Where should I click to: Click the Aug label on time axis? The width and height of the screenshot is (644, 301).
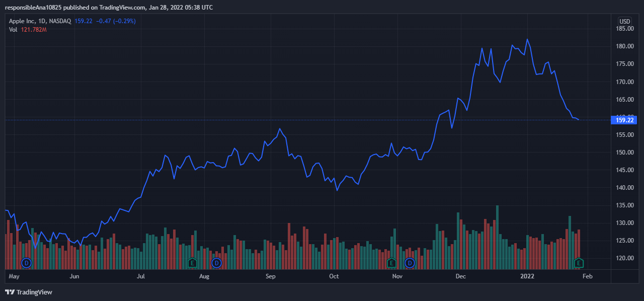[x=204, y=276]
